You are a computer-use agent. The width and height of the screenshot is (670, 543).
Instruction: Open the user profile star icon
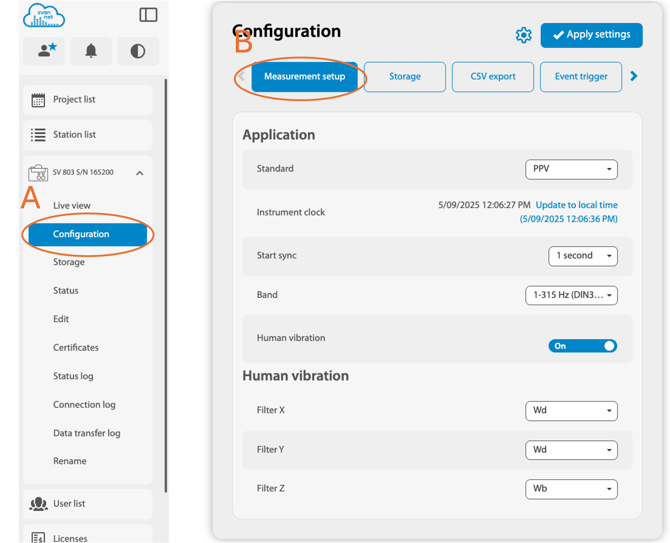tap(45, 51)
